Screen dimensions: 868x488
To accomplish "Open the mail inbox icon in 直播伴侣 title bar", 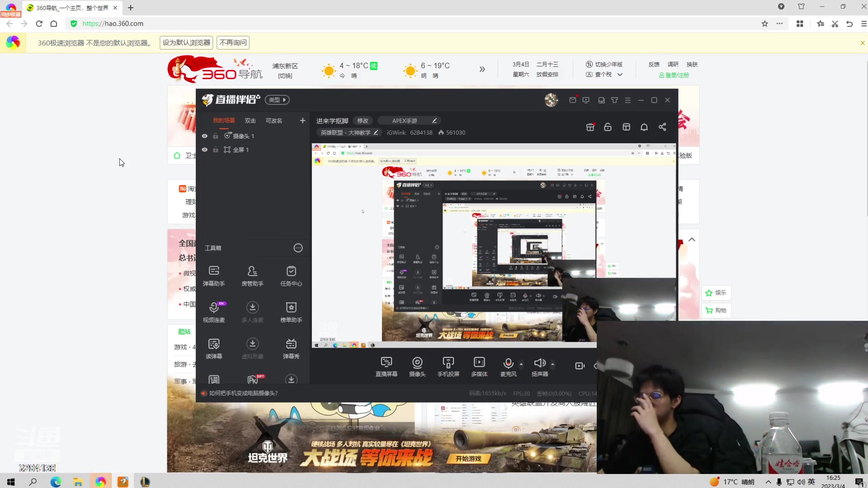I will (x=573, y=100).
